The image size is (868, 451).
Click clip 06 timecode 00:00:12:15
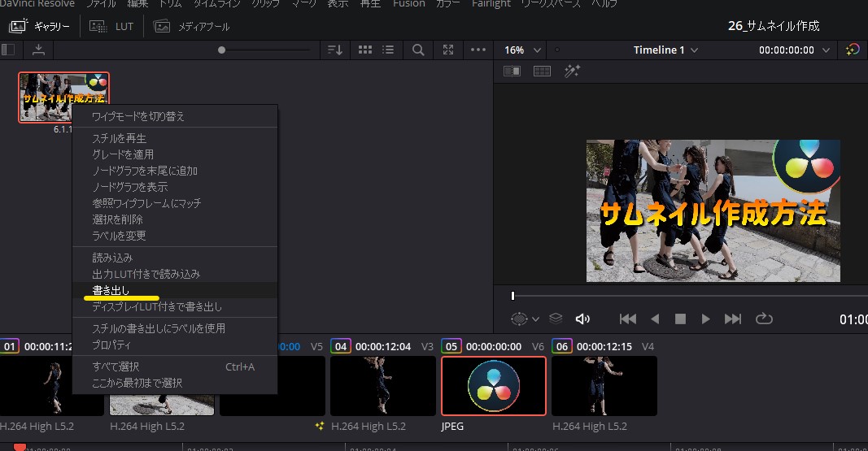pyautogui.click(x=604, y=346)
